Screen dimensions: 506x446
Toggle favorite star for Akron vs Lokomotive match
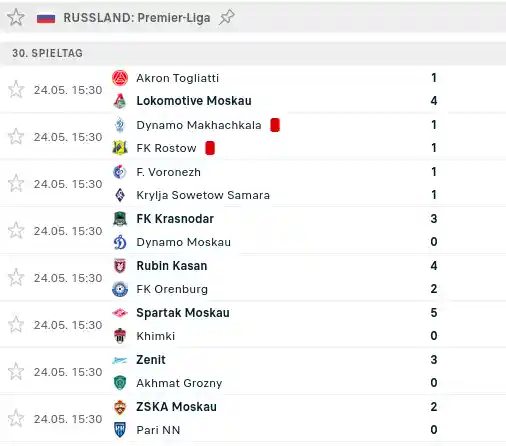tap(16, 89)
